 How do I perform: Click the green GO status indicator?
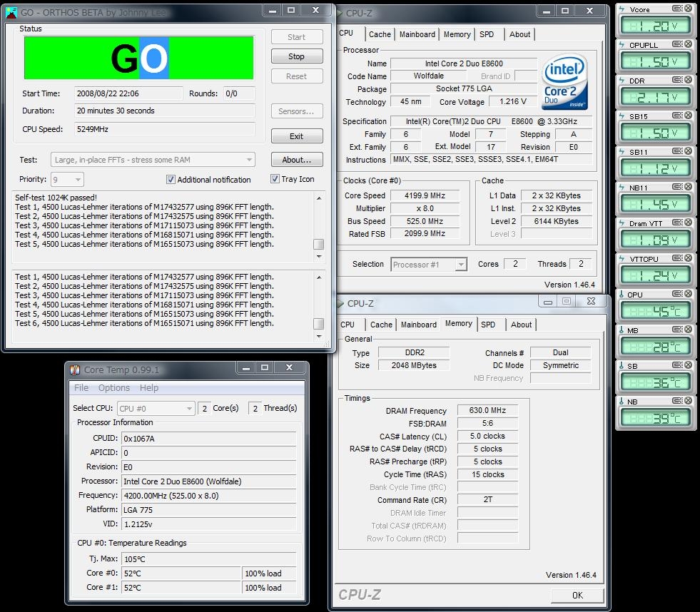click(x=139, y=58)
